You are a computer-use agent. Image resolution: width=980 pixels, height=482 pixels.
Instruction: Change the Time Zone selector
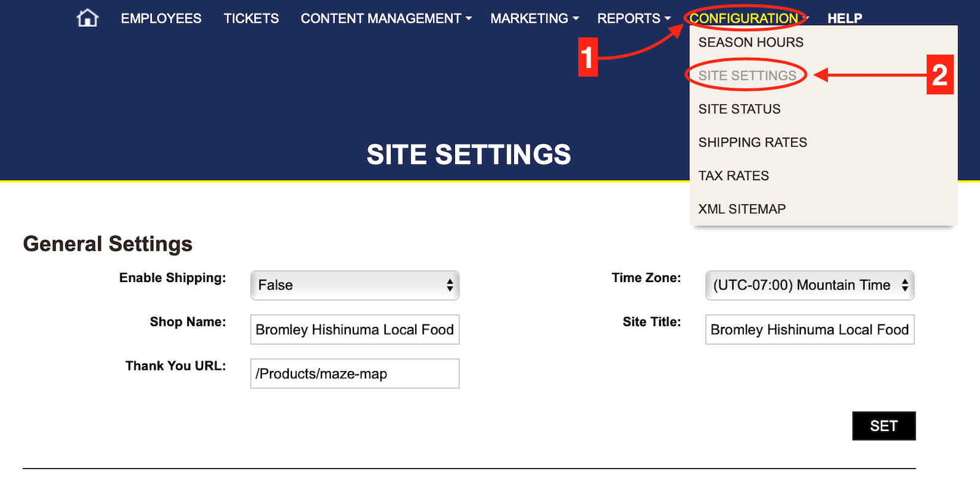(810, 285)
